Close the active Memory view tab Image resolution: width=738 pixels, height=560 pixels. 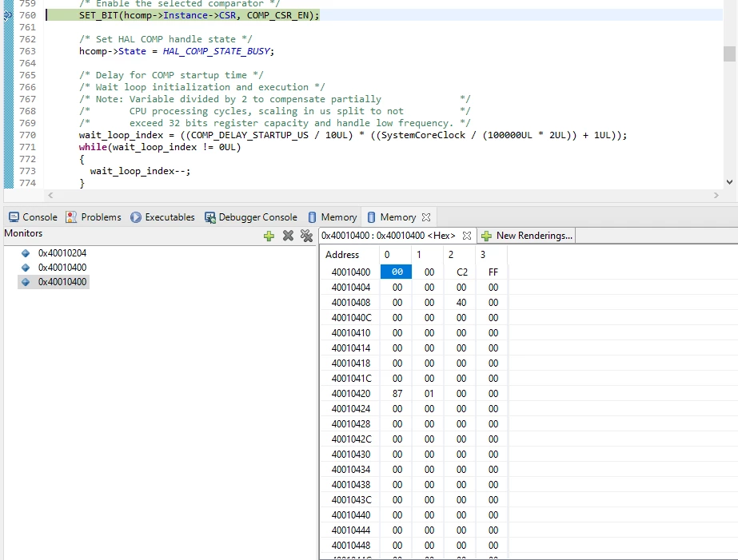[426, 217]
